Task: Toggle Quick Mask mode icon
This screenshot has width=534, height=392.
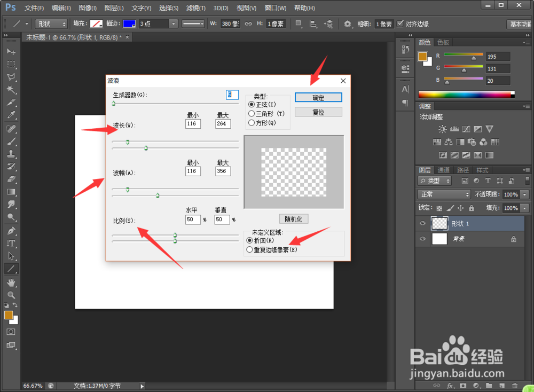Action: coord(11,332)
